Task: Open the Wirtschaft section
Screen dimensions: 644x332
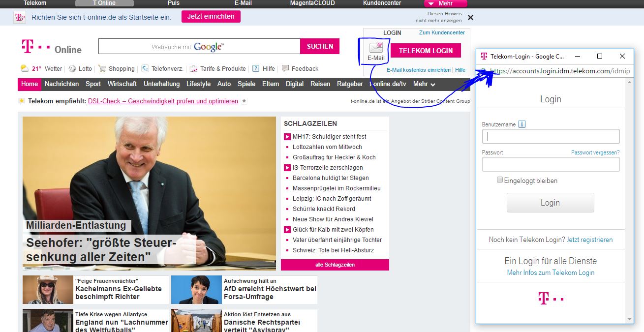Action: 122,84
